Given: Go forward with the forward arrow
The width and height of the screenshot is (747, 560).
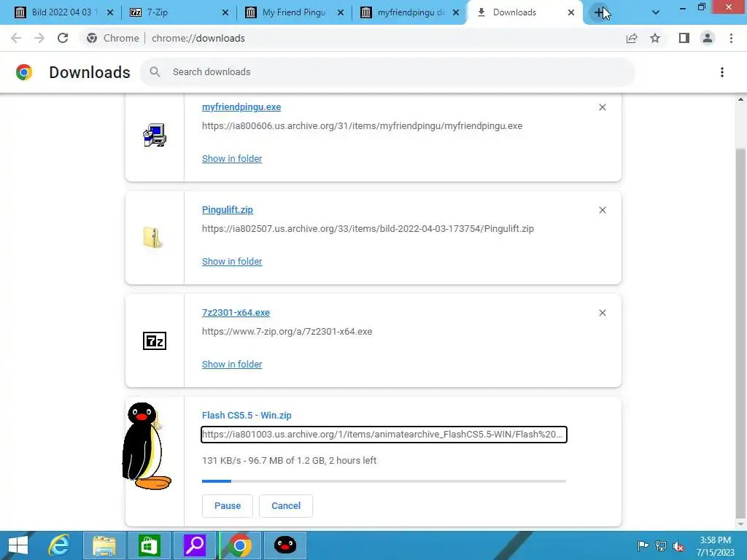Looking at the screenshot, I should pyautogui.click(x=39, y=38).
